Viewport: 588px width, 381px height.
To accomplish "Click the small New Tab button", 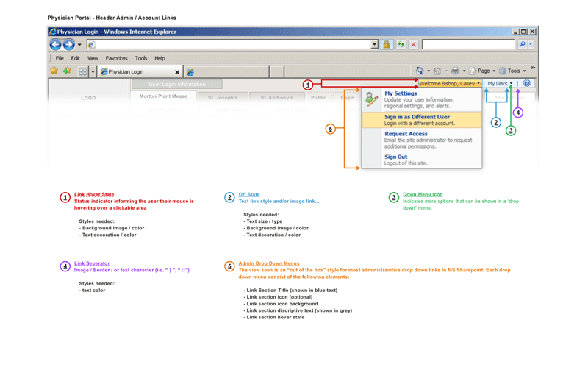I will [x=277, y=71].
